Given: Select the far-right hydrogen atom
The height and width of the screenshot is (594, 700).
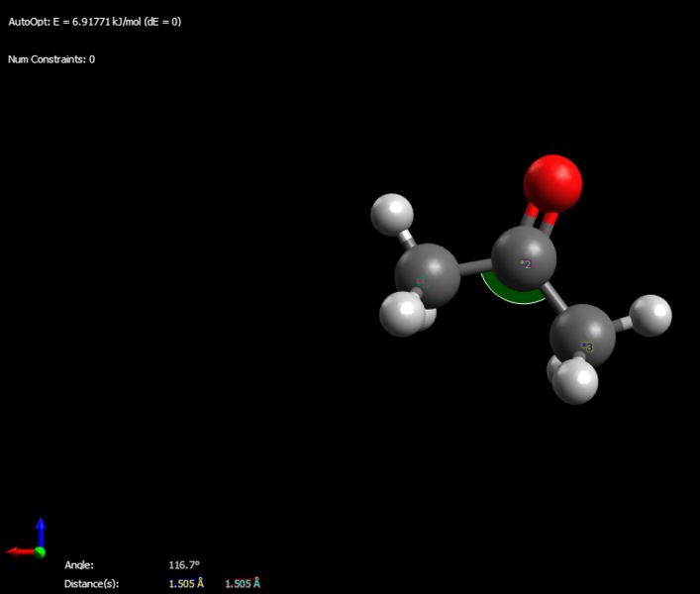Looking at the screenshot, I should (650, 315).
